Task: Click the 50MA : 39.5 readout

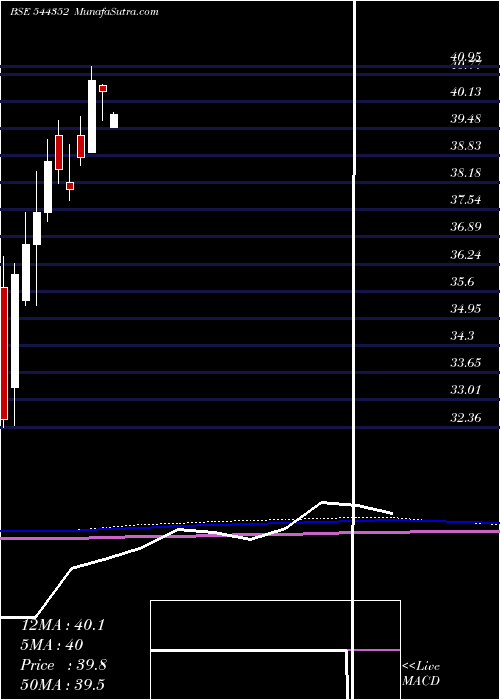Action: [x=63, y=684]
